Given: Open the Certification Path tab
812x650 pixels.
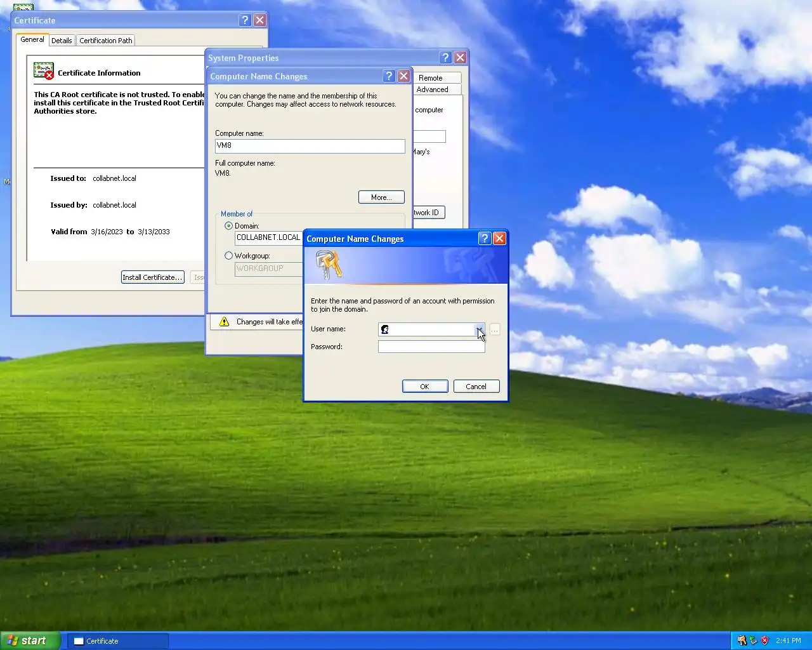Looking at the screenshot, I should pos(106,41).
